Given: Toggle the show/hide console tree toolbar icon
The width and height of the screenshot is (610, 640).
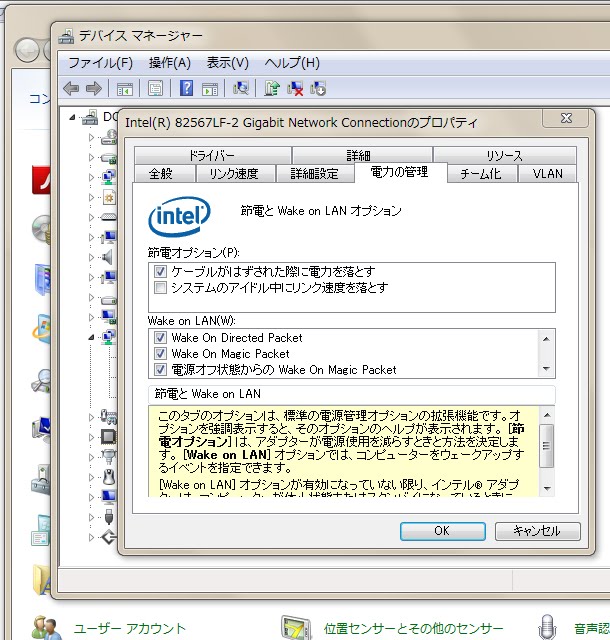Looking at the screenshot, I should tap(125, 89).
